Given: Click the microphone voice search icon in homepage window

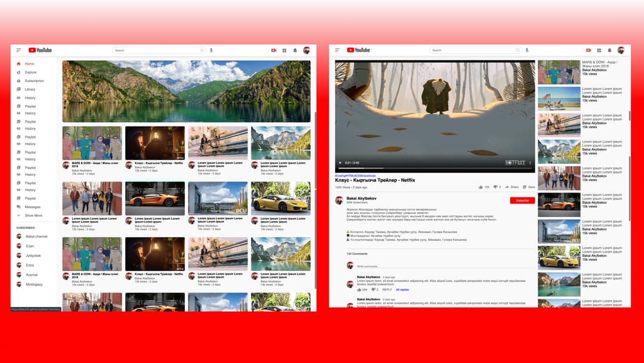Looking at the screenshot, I should tap(211, 50).
